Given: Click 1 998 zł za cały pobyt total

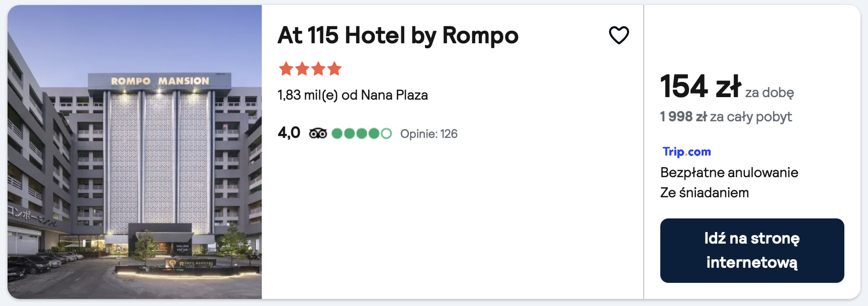Looking at the screenshot, I should (x=726, y=117).
